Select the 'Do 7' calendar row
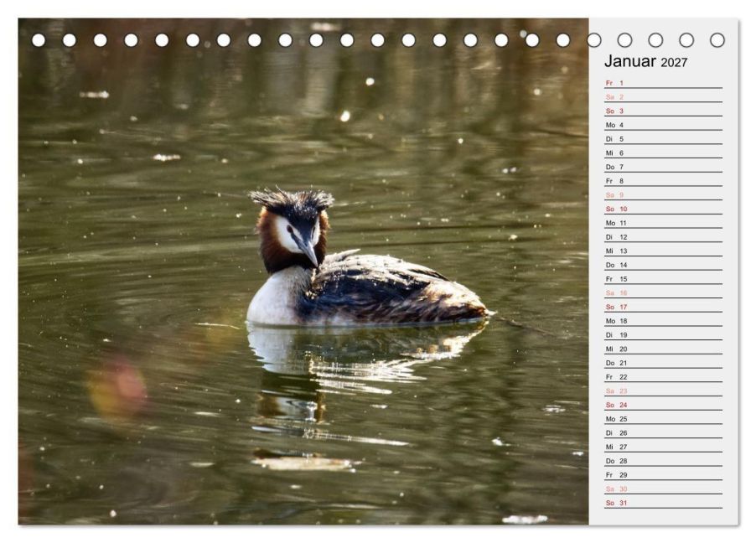Screen dimensions: 756x543 pos(664,167)
